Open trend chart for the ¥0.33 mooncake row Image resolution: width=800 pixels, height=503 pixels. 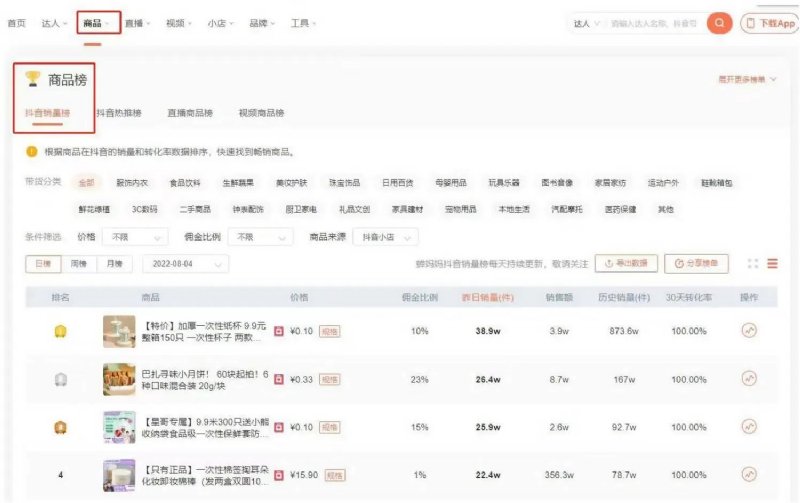[x=749, y=379]
